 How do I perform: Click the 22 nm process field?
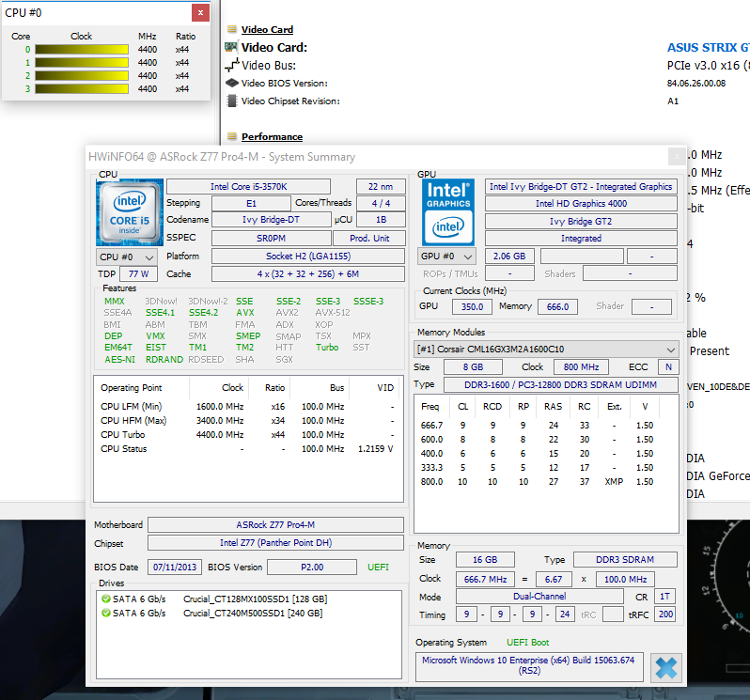pyautogui.click(x=381, y=186)
